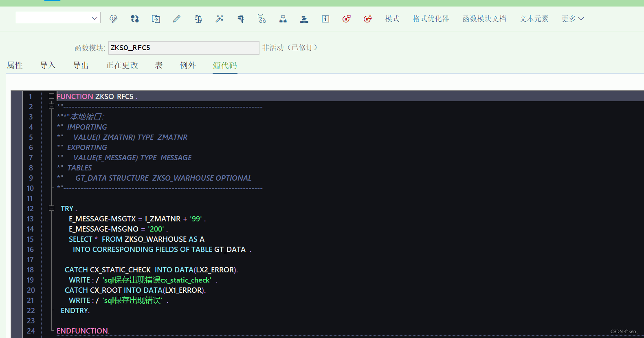The width and height of the screenshot is (644, 338).
Task: Collapse the FUNCTION block on line 1
Action: [51, 96]
